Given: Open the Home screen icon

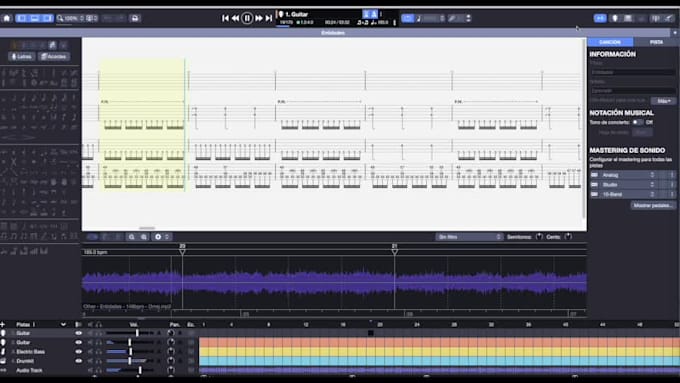Looking at the screenshot, I should coord(7,18).
